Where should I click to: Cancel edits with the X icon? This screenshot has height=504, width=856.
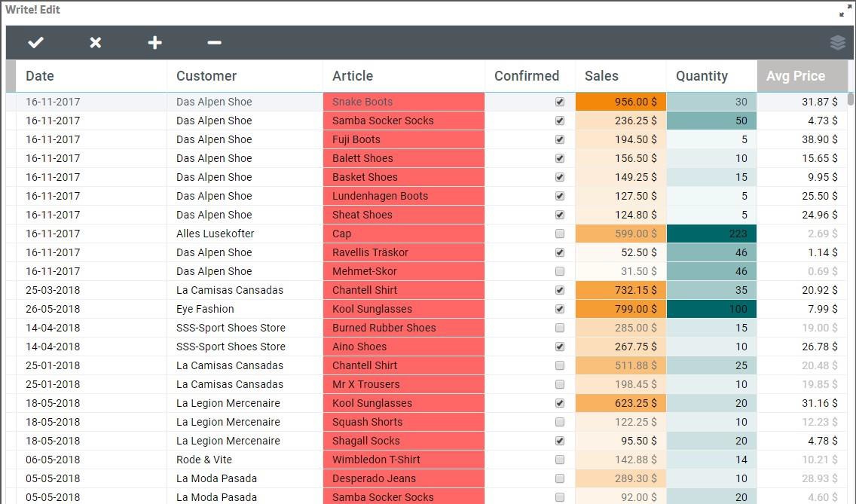96,43
